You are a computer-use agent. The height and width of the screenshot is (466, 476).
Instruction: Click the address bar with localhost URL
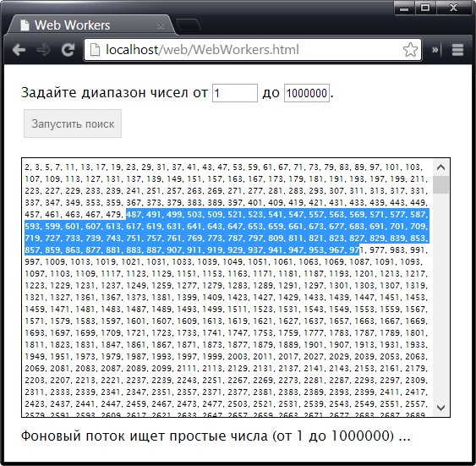click(x=253, y=50)
